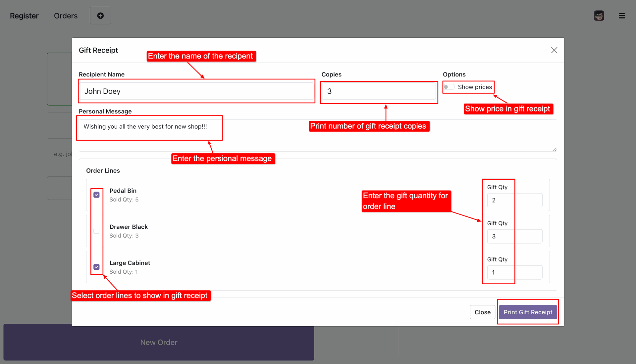Click the 'Sold Qty: 1' text
Viewport: 636px width, 364px height.
coord(124,272)
